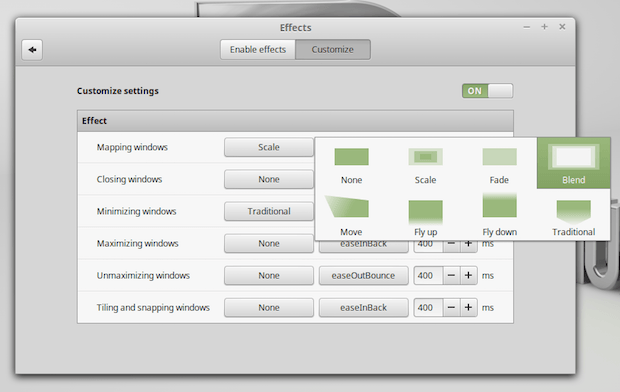Decrease Maximizing windows duration with minus
The height and width of the screenshot is (392, 620).
click(451, 246)
